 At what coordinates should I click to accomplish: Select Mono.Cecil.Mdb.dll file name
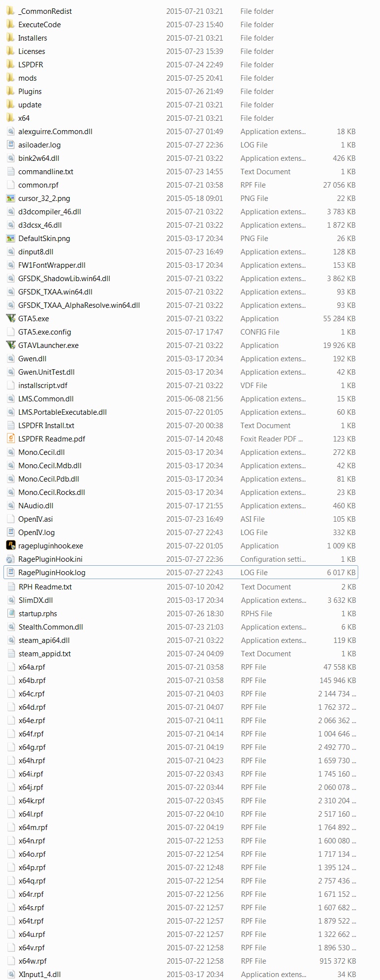click(50, 466)
